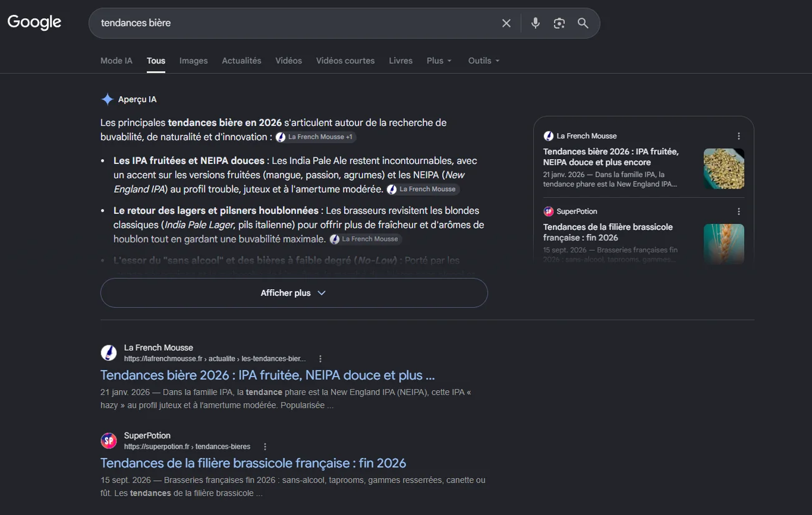Screen dimensions: 812x515
Task: Click the Google logo
Action: [34, 22]
